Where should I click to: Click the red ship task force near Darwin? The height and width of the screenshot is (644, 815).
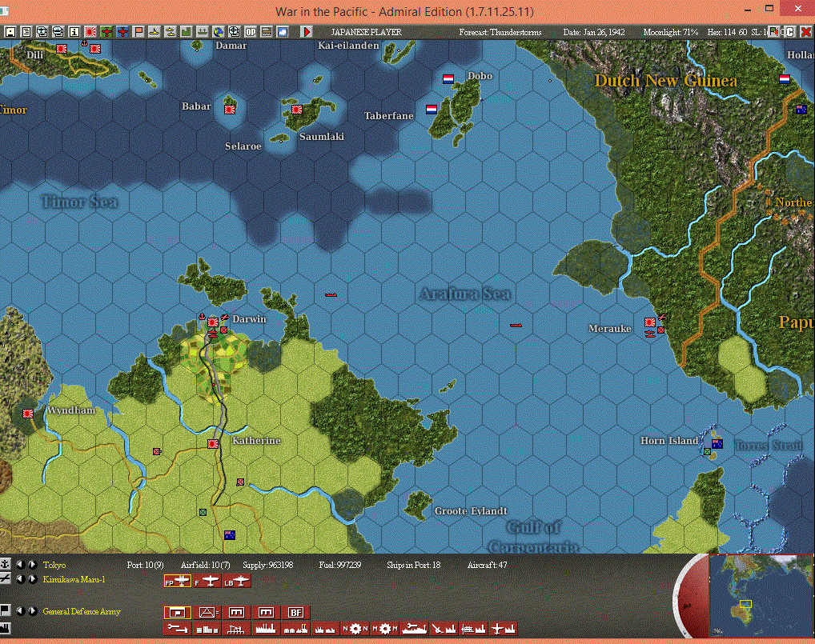(331, 295)
